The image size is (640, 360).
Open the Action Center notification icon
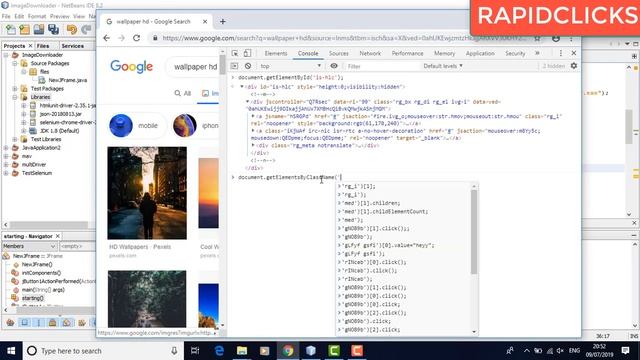coord(625,350)
